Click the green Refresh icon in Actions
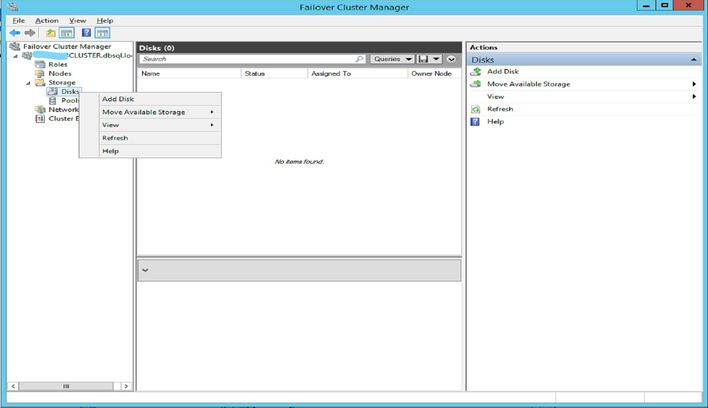 475,109
